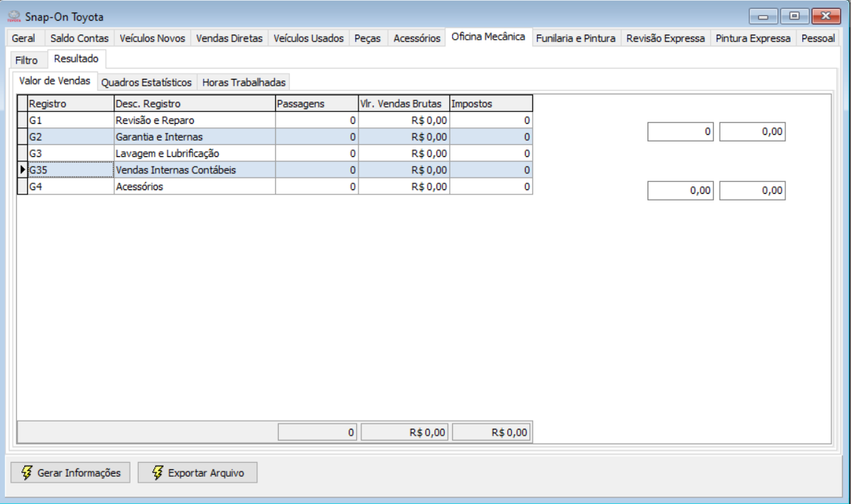Image resolution: width=851 pixels, height=504 pixels.
Task: Open the Geral tab
Action: (x=24, y=38)
